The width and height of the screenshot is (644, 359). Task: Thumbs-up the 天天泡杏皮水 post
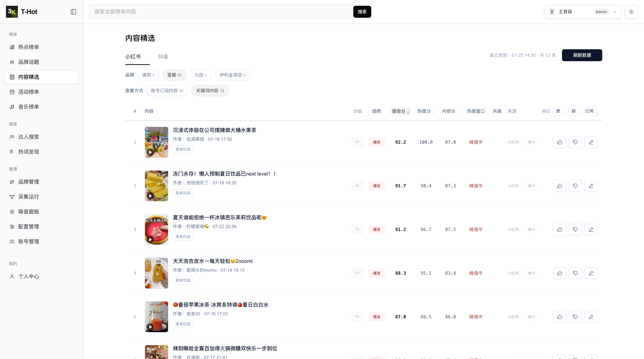click(x=560, y=273)
